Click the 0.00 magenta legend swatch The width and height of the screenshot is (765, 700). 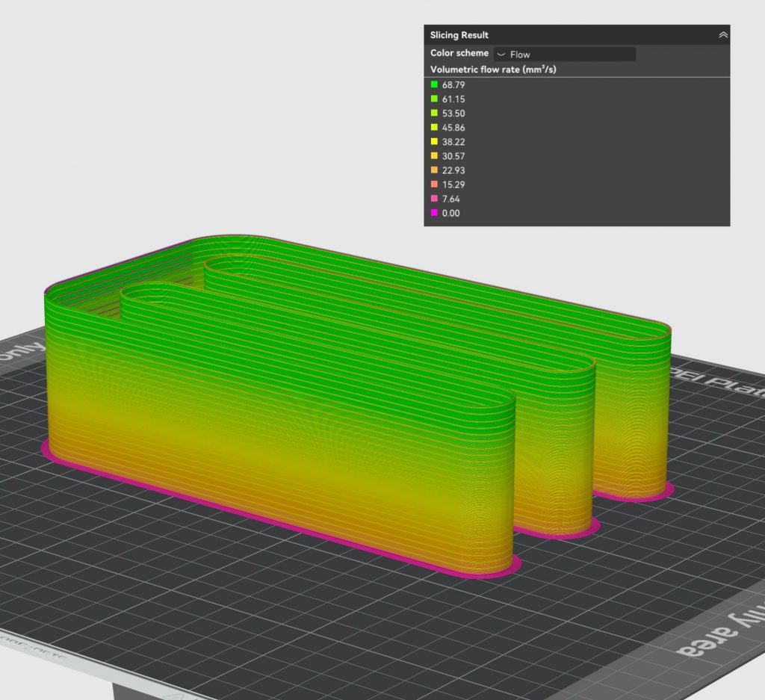point(434,213)
